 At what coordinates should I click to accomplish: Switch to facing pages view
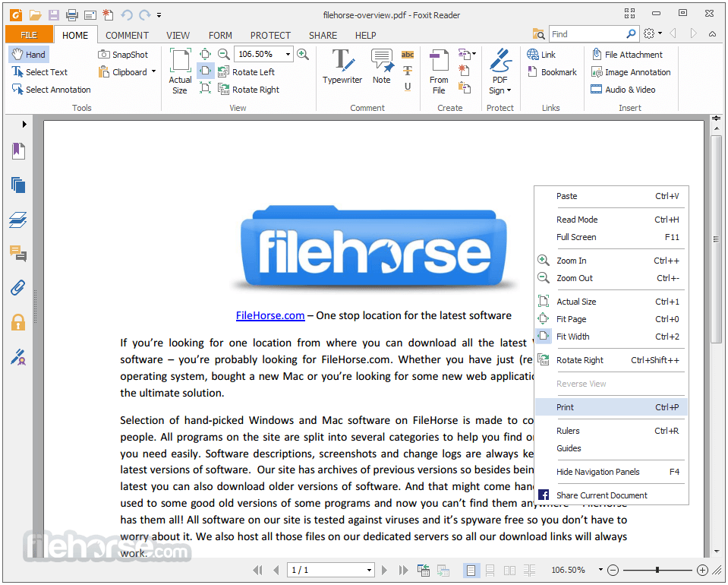point(510,570)
